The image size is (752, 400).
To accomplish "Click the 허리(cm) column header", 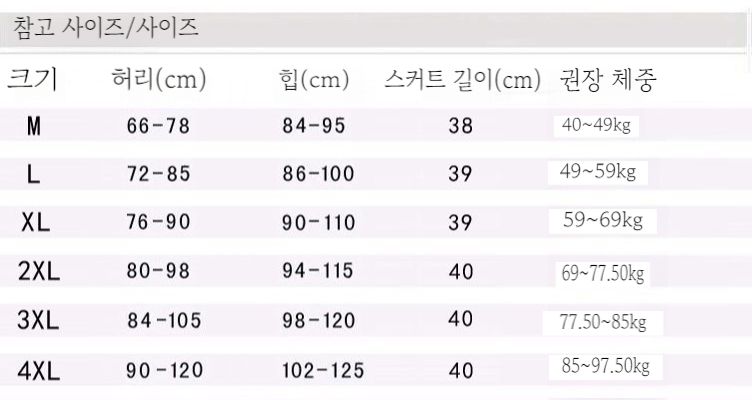I will [159, 80].
